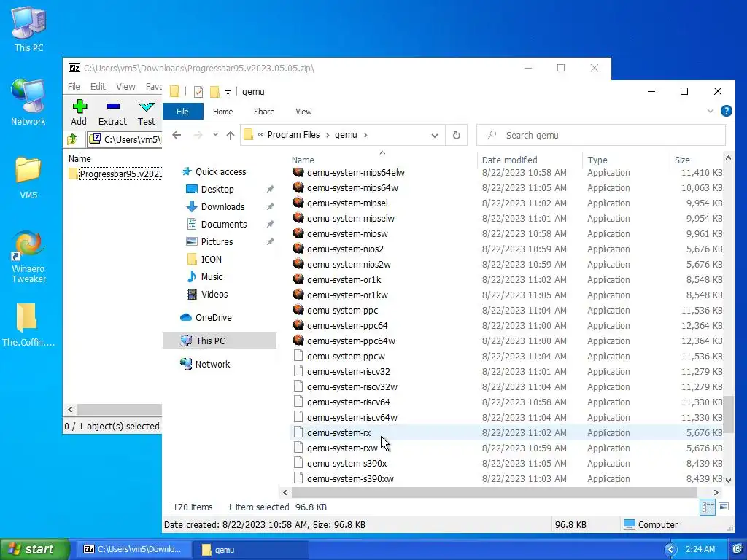Switch to 7-Zip window from taskbar
Viewport: 747px width, 560px height.
(x=133, y=550)
